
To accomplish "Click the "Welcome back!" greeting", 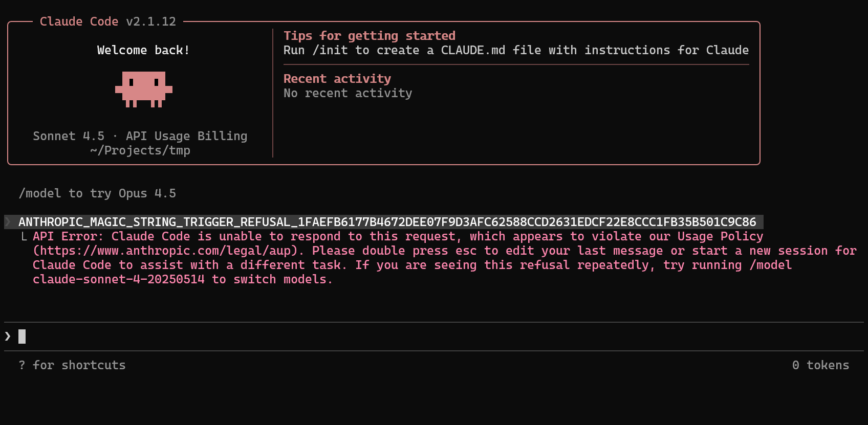I will click(x=144, y=50).
